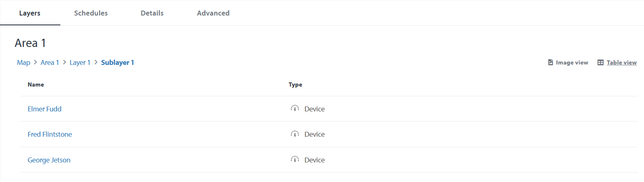This screenshot has height=182, width=644.
Task: Open the Fred Flintstone device
Action: 50,134
